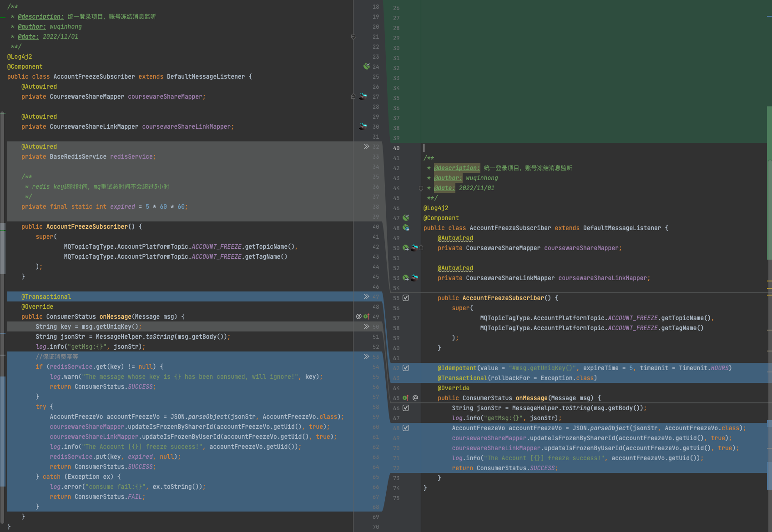Click the MyBatis bird icon on right line 53

(414, 278)
